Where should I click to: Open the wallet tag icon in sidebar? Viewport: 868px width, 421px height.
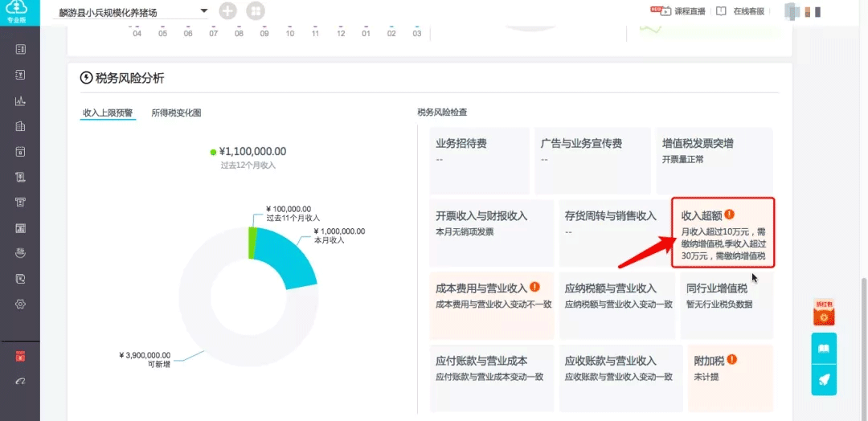20,279
